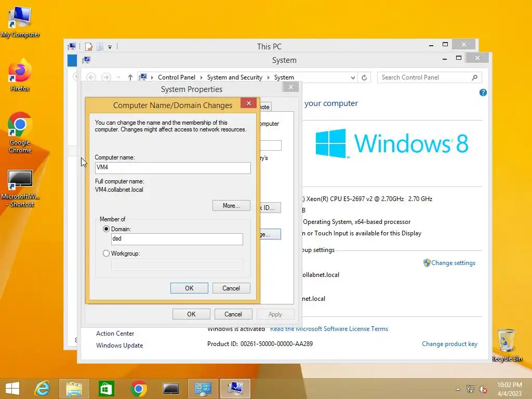This screenshot has width=532, height=399.
Task: Switch to System window taskbar item
Action: (x=235, y=389)
